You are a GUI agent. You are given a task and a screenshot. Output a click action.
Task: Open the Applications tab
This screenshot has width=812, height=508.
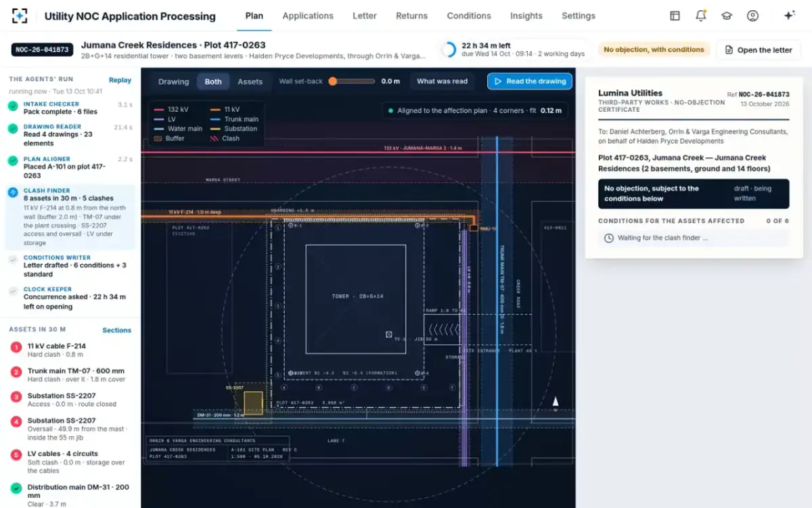(x=308, y=16)
